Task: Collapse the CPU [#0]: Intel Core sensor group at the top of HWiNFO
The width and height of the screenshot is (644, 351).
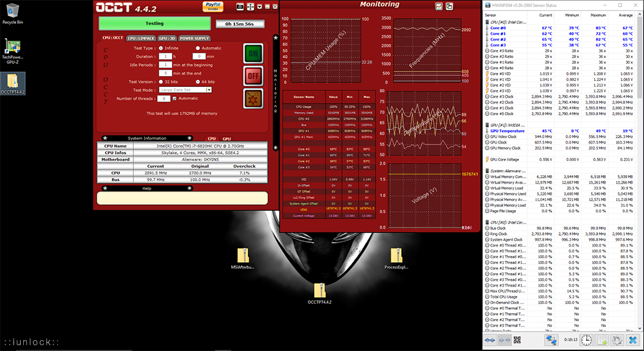Action: 487,22
